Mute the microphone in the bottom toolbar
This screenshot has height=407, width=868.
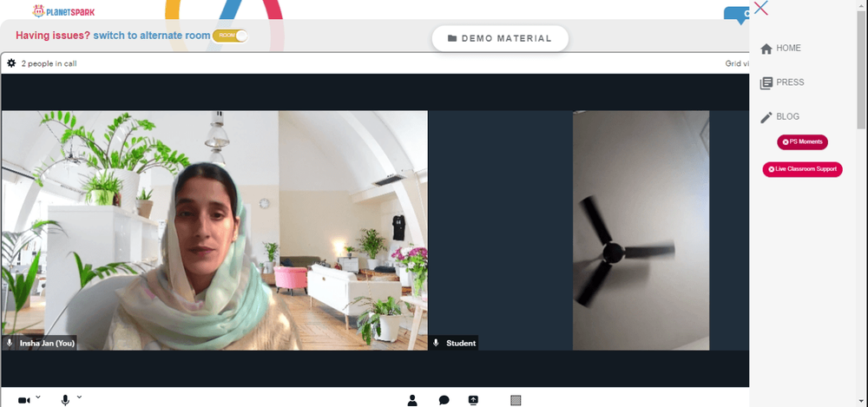coord(65,400)
